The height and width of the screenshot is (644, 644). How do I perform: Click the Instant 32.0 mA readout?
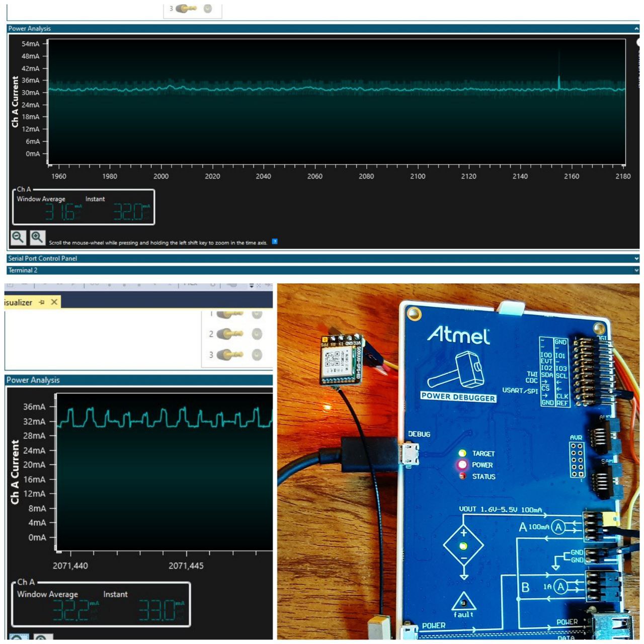point(131,212)
